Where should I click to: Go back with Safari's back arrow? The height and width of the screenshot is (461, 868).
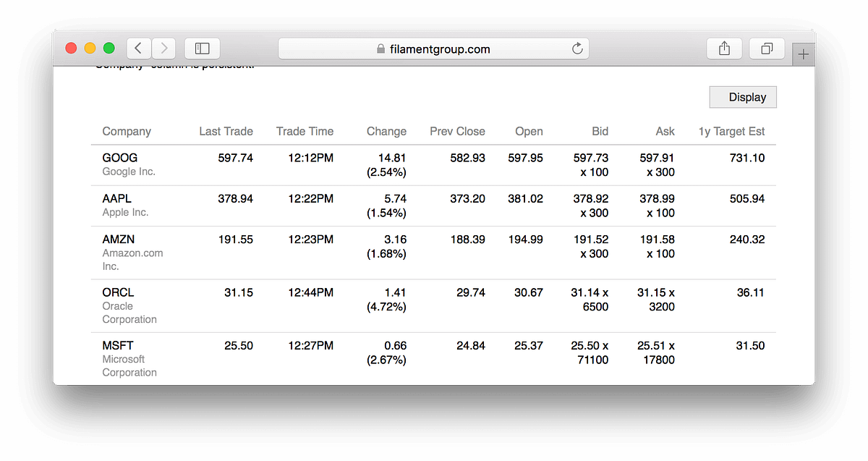click(139, 48)
